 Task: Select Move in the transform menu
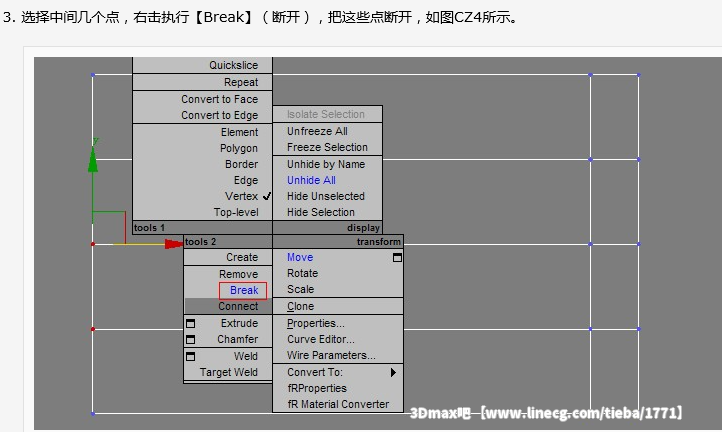tap(300, 257)
